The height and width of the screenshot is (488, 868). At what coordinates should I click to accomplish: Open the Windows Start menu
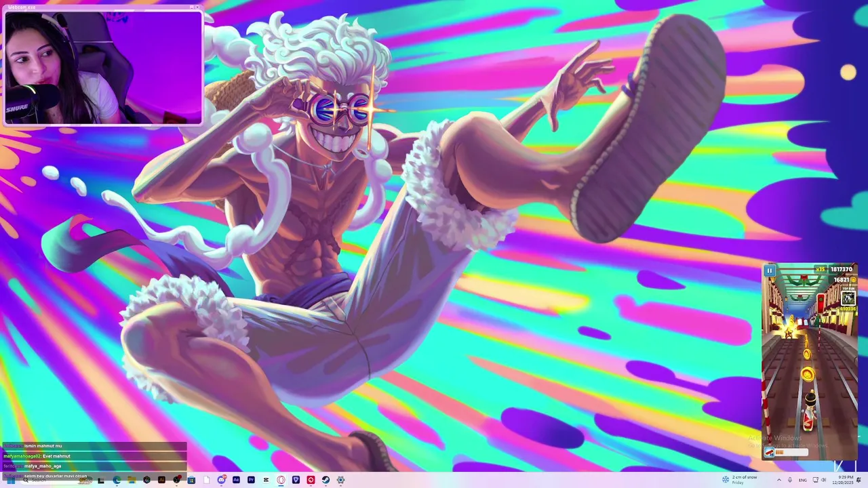point(11,480)
